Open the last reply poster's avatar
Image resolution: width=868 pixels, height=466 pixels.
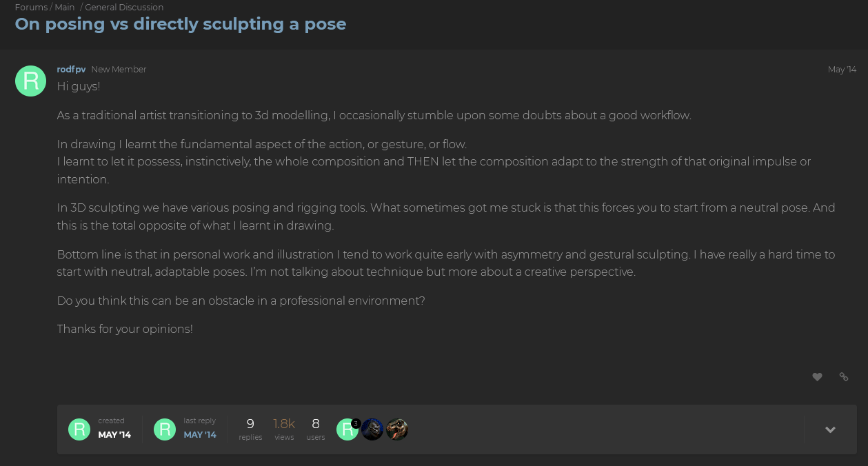click(x=165, y=429)
